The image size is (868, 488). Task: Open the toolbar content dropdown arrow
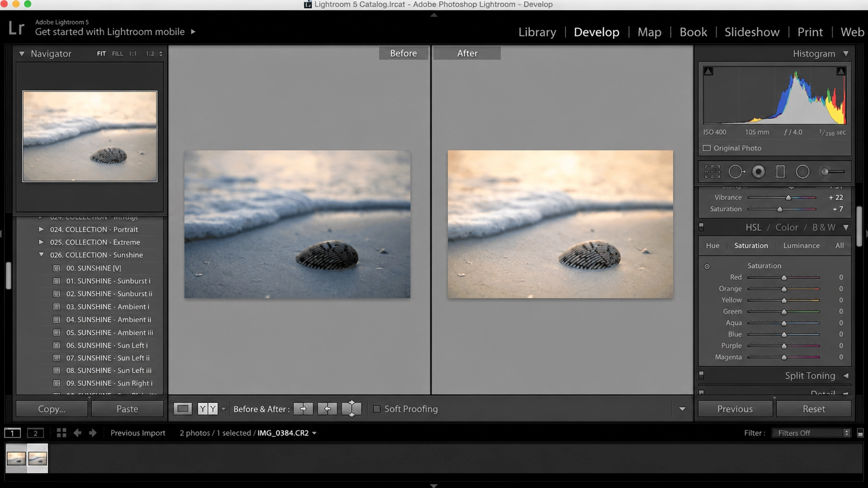(x=682, y=409)
